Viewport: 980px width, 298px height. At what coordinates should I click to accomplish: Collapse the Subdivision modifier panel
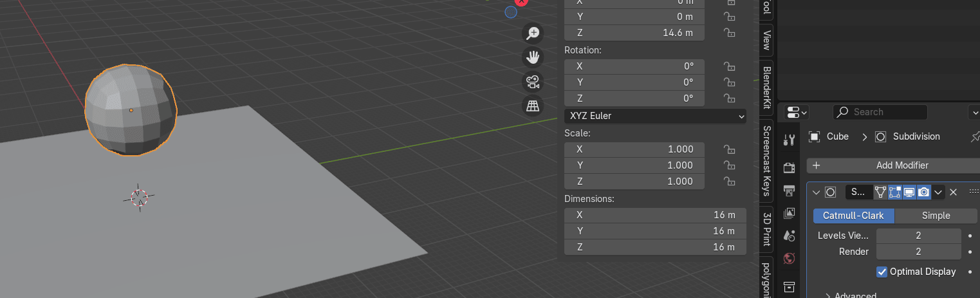pos(816,192)
